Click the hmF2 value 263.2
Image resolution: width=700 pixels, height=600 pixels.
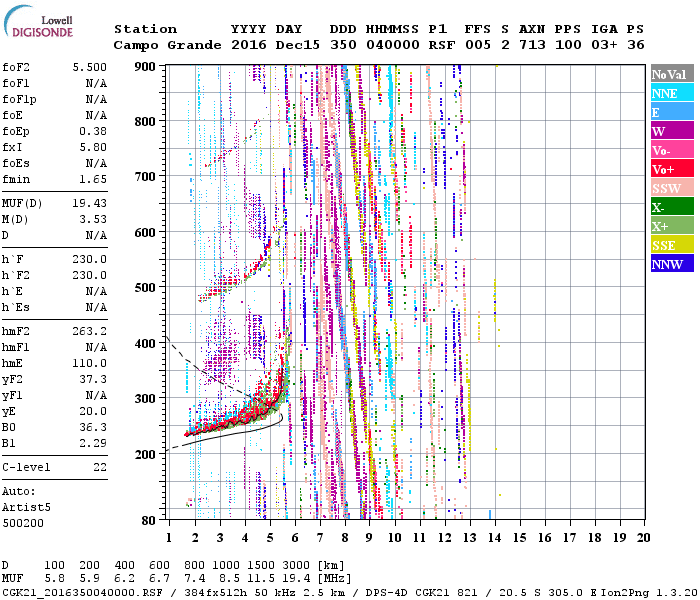click(x=90, y=331)
